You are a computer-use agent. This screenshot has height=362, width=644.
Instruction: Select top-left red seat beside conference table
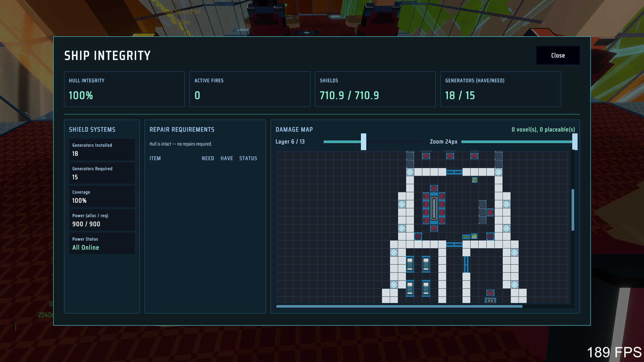click(x=426, y=196)
